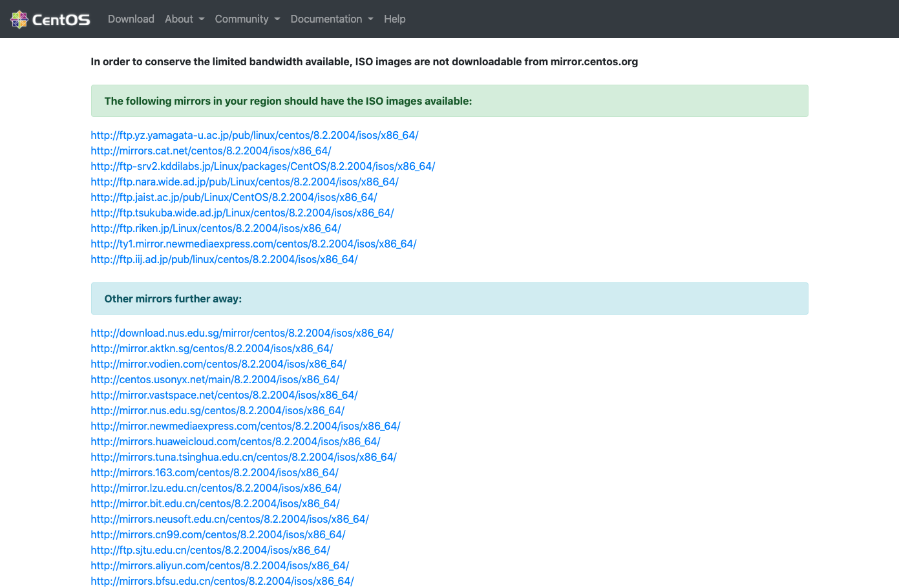Open the mirrors.tuna.tsinghua.edu.cn mirror link
899x588 pixels.
pos(244,457)
